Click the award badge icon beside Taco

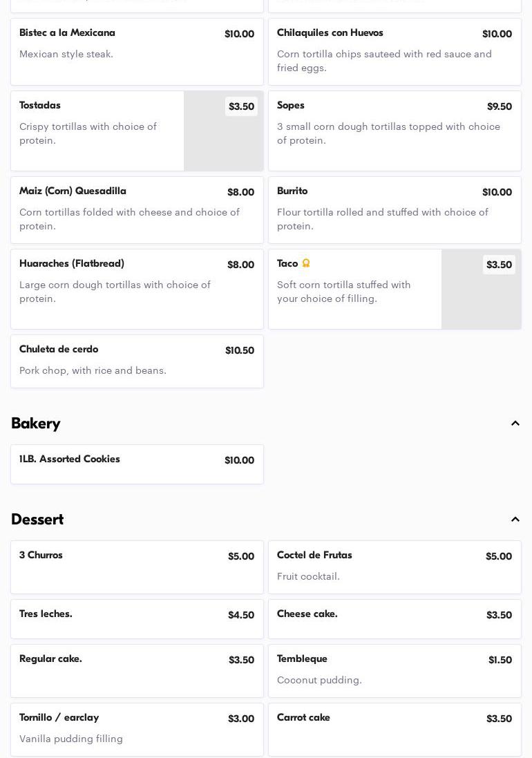[x=306, y=263]
